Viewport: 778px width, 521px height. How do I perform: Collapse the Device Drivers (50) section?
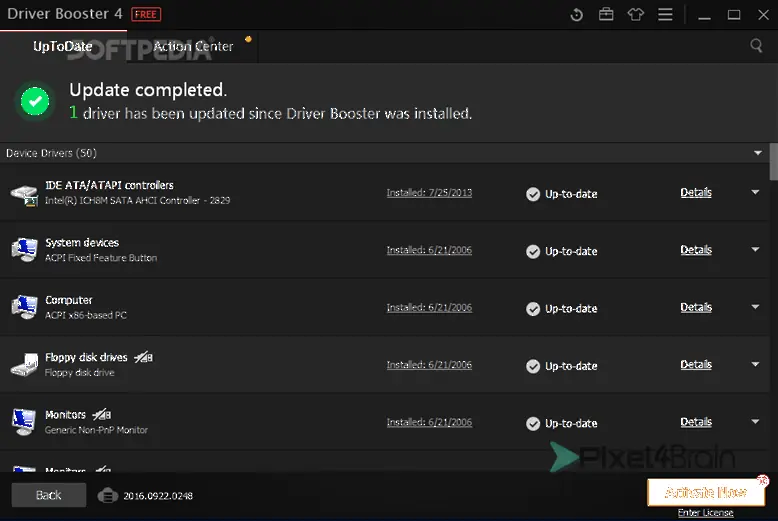758,153
